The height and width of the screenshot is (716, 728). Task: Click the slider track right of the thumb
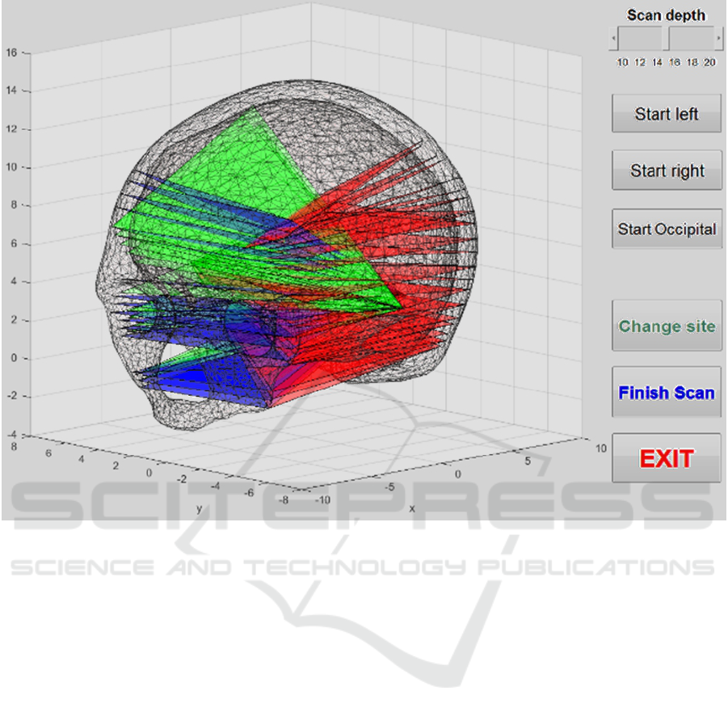692,38
